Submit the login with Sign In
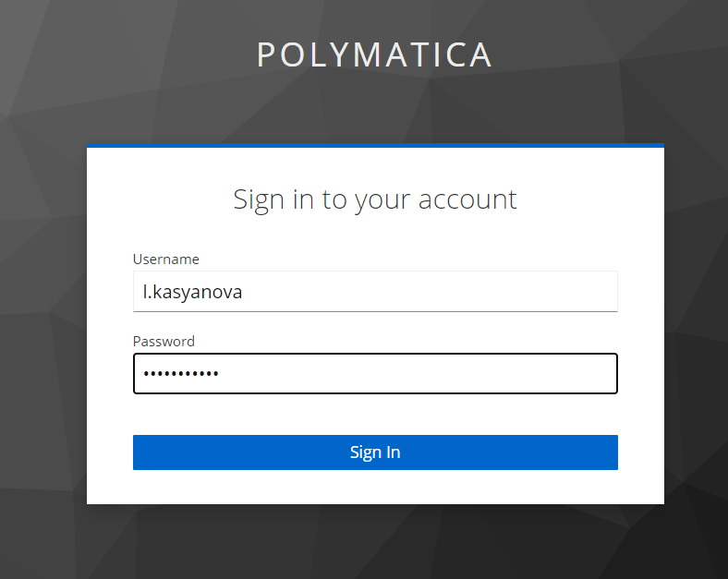 (375, 452)
